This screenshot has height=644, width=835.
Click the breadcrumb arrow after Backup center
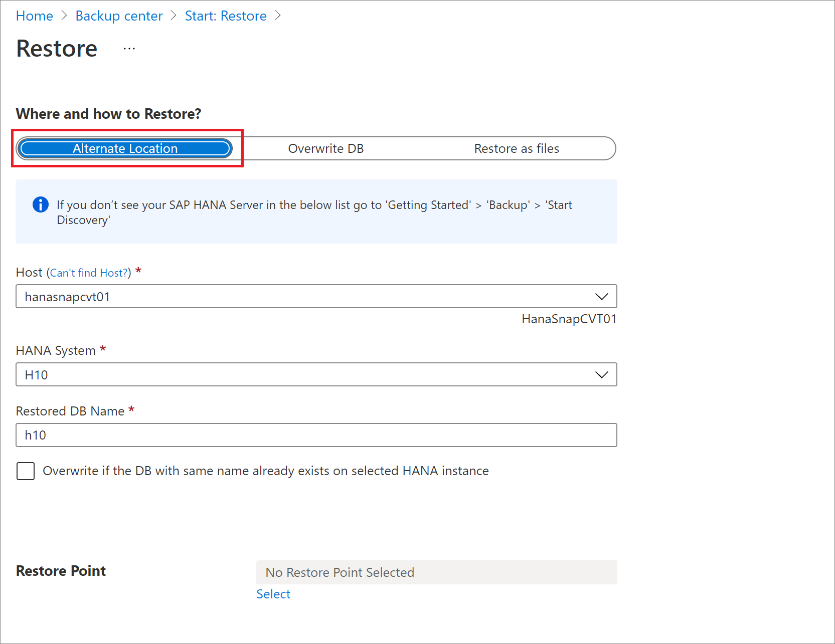click(x=173, y=16)
